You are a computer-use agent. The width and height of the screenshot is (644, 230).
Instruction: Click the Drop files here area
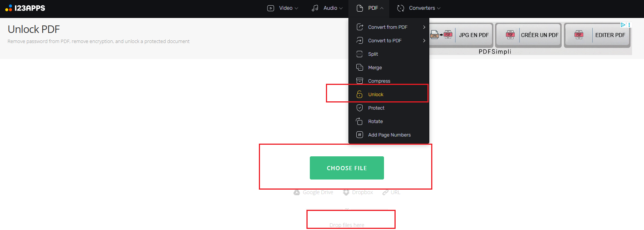(347, 225)
